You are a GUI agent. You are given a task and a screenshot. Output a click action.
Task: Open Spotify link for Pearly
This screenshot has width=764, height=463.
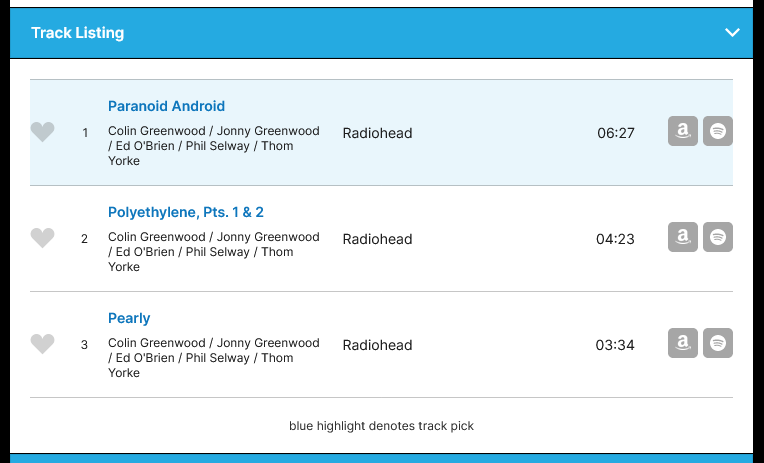pyautogui.click(x=718, y=343)
